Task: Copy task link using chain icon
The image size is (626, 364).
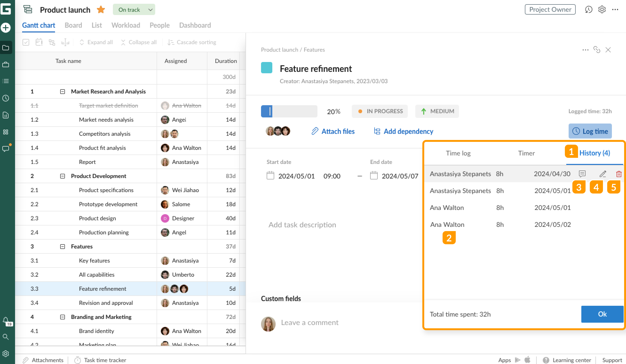Action: point(597,50)
